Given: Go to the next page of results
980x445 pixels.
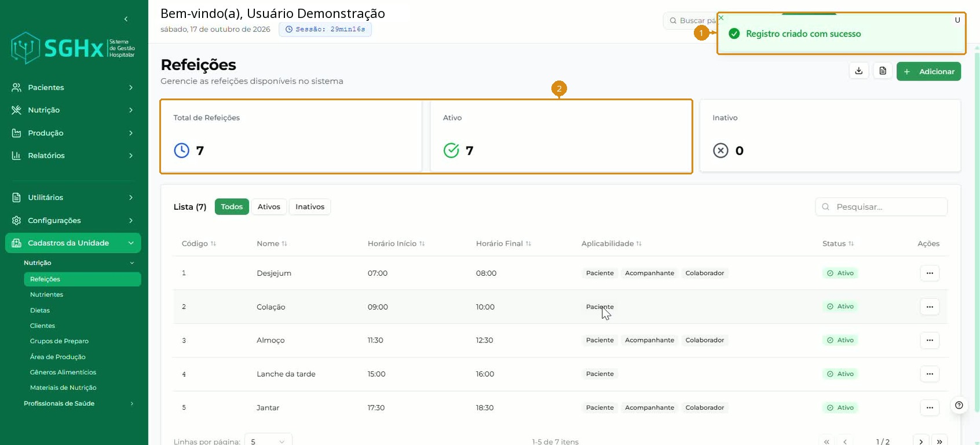Looking at the screenshot, I should click(x=921, y=442).
